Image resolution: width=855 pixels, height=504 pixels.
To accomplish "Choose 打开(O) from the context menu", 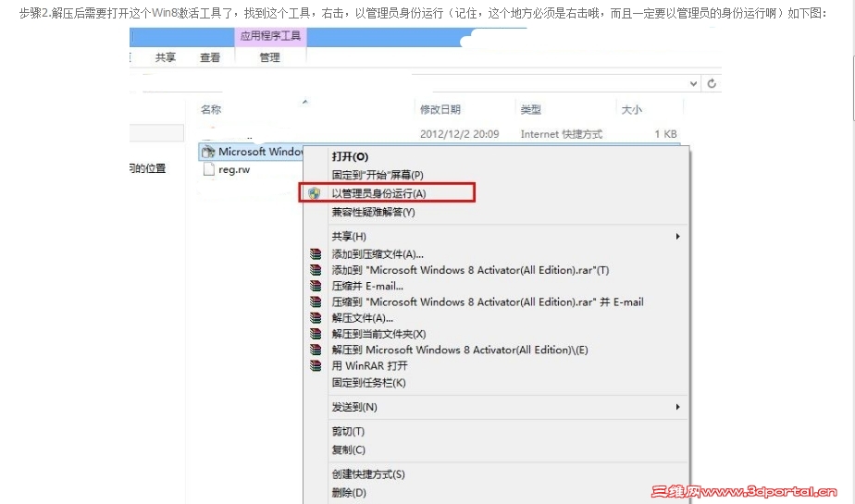I will coord(350,157).
